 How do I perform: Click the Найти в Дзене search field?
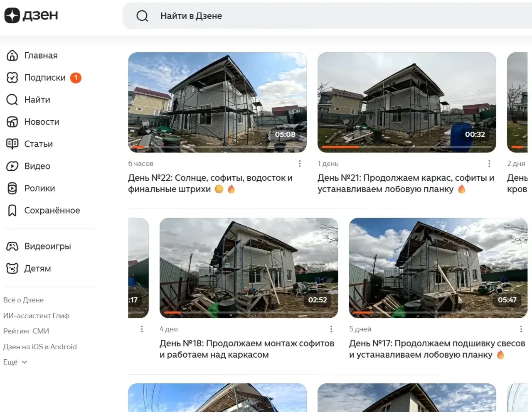coord(328,16)
